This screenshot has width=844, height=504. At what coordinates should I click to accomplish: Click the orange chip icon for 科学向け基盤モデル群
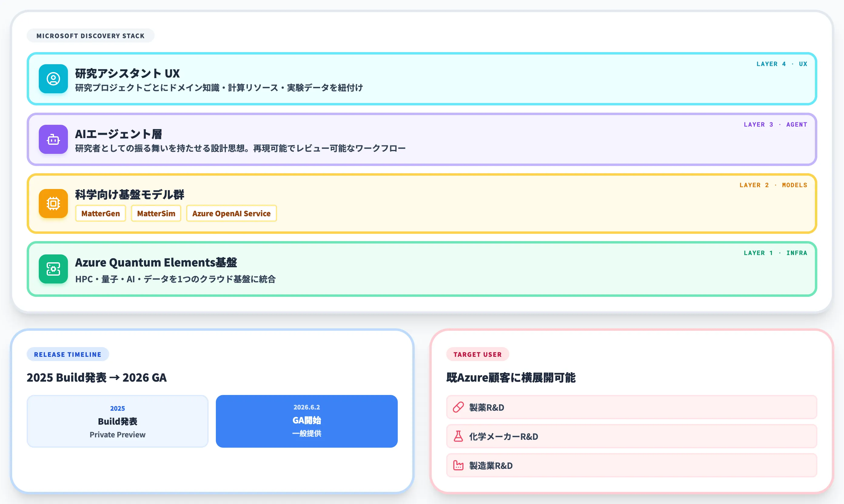pos(53,204)
